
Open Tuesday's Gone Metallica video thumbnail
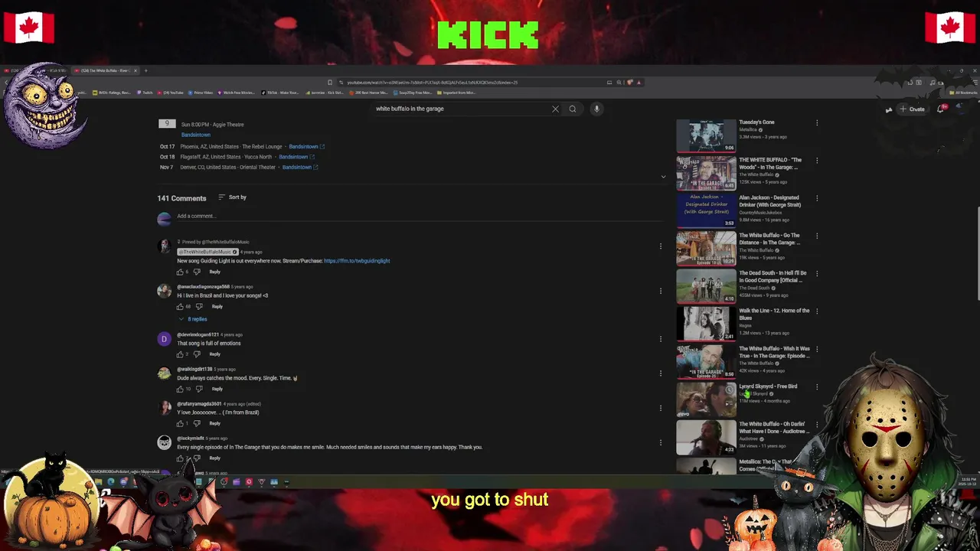[706, 135]
